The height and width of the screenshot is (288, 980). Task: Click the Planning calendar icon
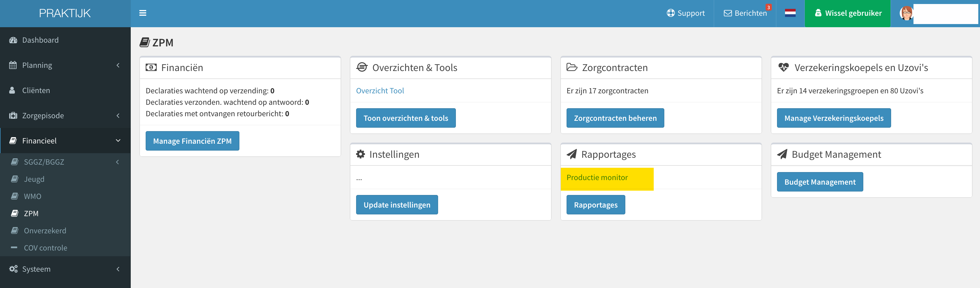(x=13, y=65)
